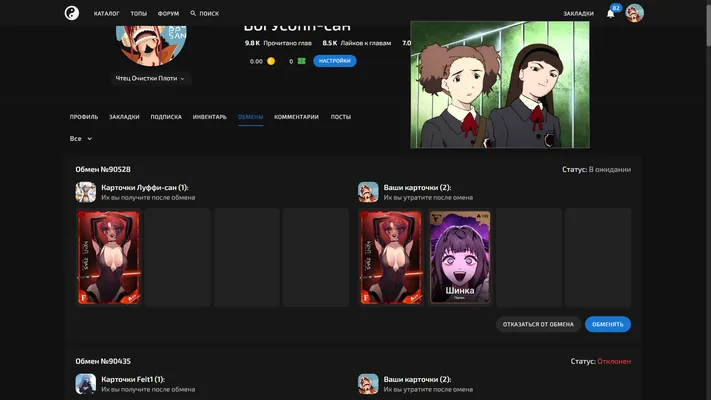Viewport: 711px width, 400px height.
Task: Open the Каталог menu item
Action: 107,14
